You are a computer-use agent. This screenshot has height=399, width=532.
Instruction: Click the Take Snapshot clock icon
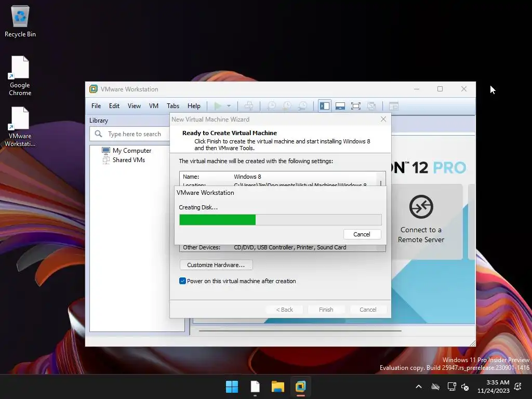271,106
